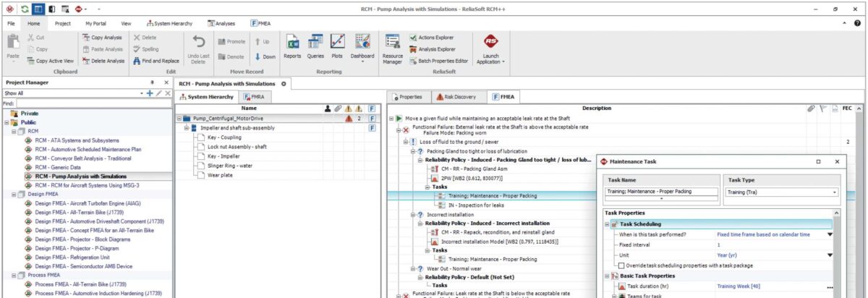Click the red stop-sign icon in quick access toolbar
This screenshot has width=868, height=298.
80,9
